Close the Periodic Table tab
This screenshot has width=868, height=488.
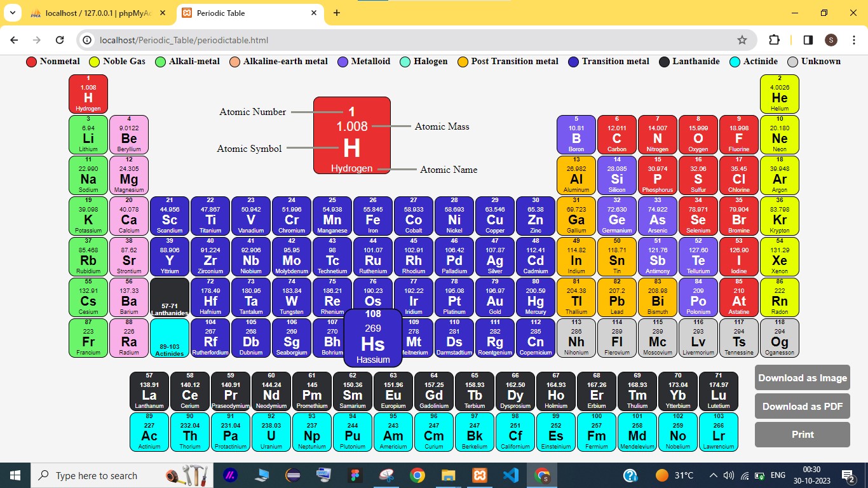point(315,13)
